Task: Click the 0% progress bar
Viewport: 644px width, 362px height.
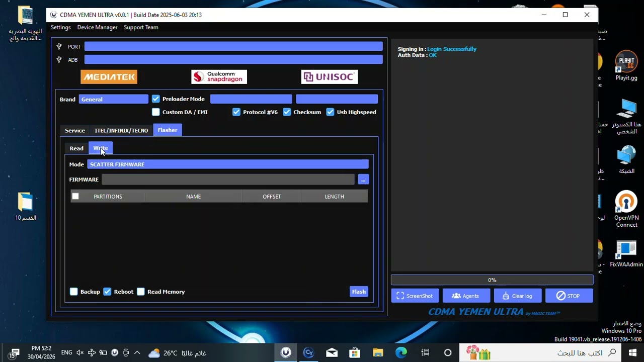Action: 492,280
